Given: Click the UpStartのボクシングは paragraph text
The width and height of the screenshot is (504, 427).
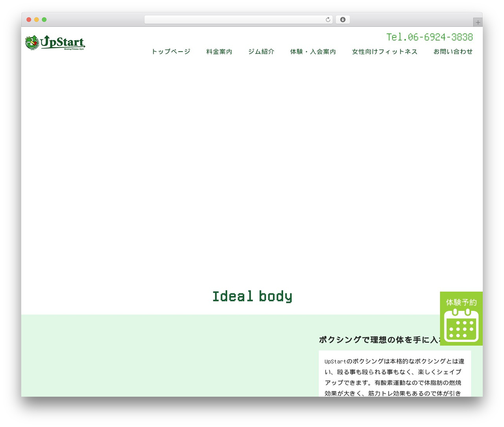Looking at the screenshot, I should pyautogui.click(x=395, y=377).
